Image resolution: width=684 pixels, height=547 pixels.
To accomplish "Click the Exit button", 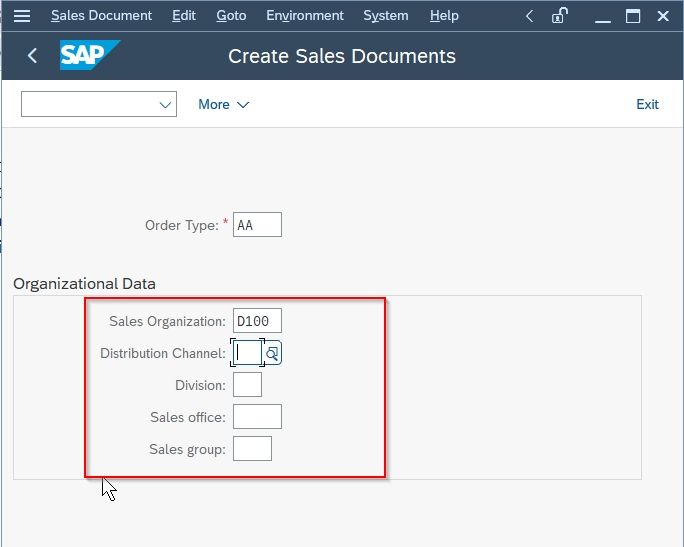I will (x=647, y=104).
